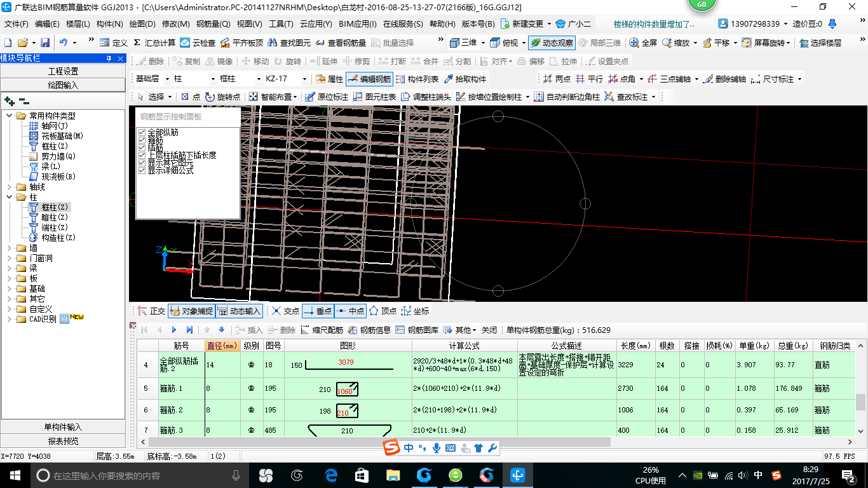Screen dimensions: 868x488
Task: Open 钢筋信息 rebar info
Action: pyautogui.click(x=369, y=330)
